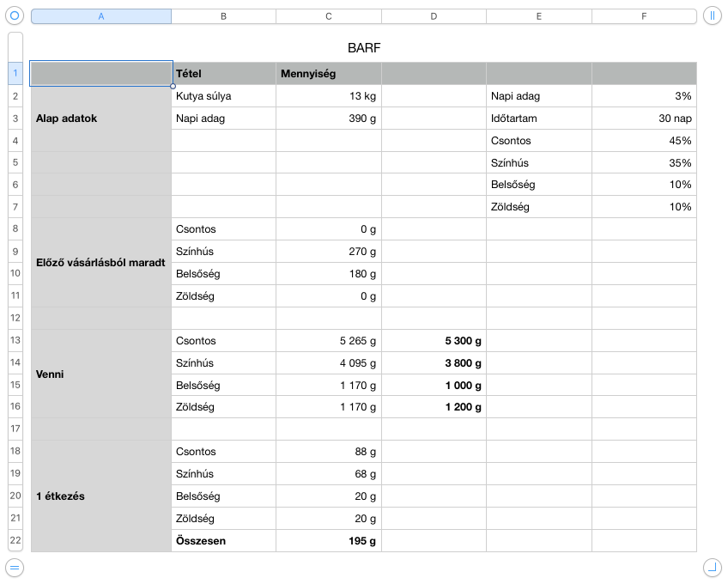
Task: Select the bold 5 300 g cell
Action: click(434, 341)
